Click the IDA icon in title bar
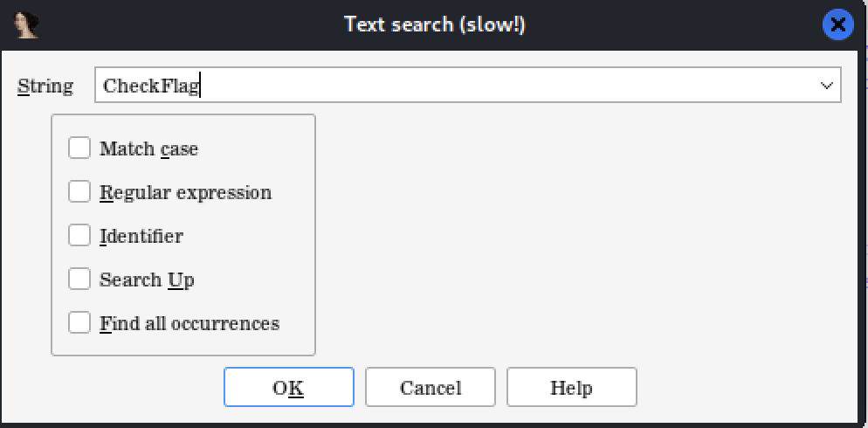Image resolution: width=868 pixels, height=428 pixels. 27,24
